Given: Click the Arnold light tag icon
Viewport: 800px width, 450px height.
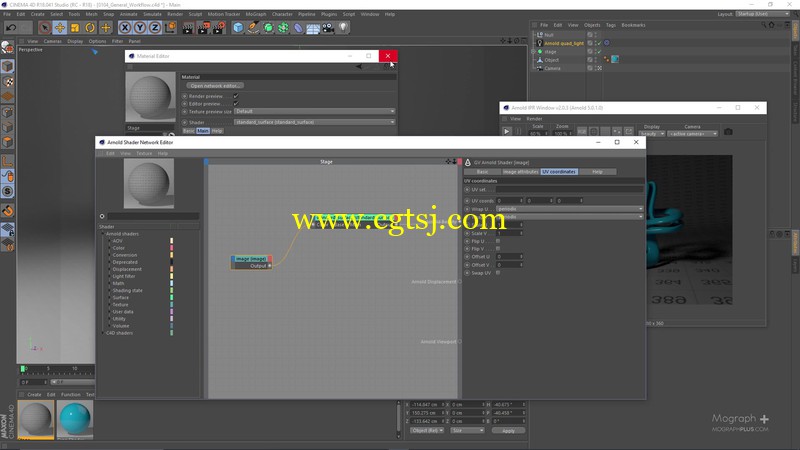Looking at the screenshot, I should pyautogui.click(x=607, y=43).
